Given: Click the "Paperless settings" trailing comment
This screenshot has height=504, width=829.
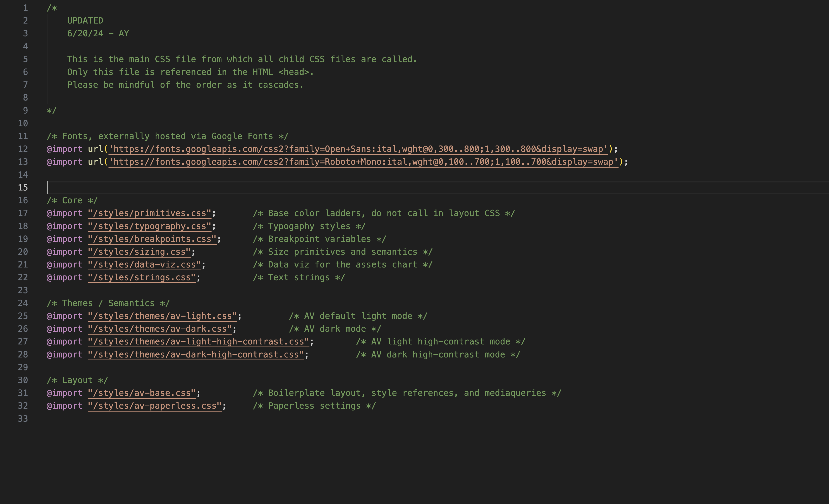Looking at the screenshot, I should tap(314, 406).
